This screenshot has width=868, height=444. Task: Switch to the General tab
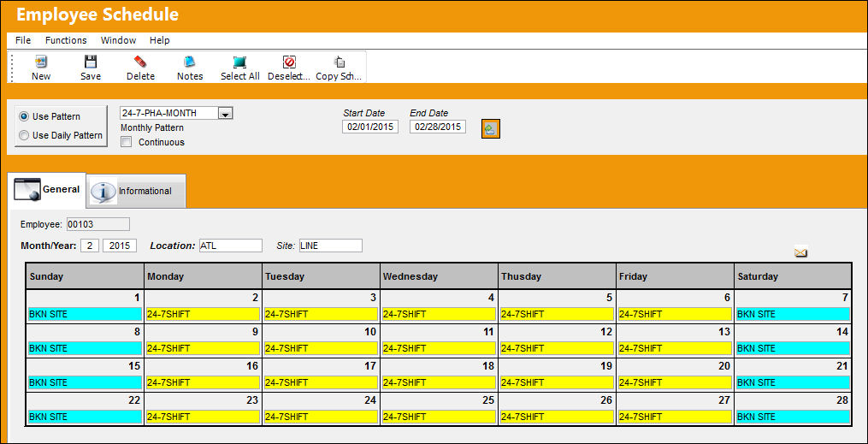point(47,190)
